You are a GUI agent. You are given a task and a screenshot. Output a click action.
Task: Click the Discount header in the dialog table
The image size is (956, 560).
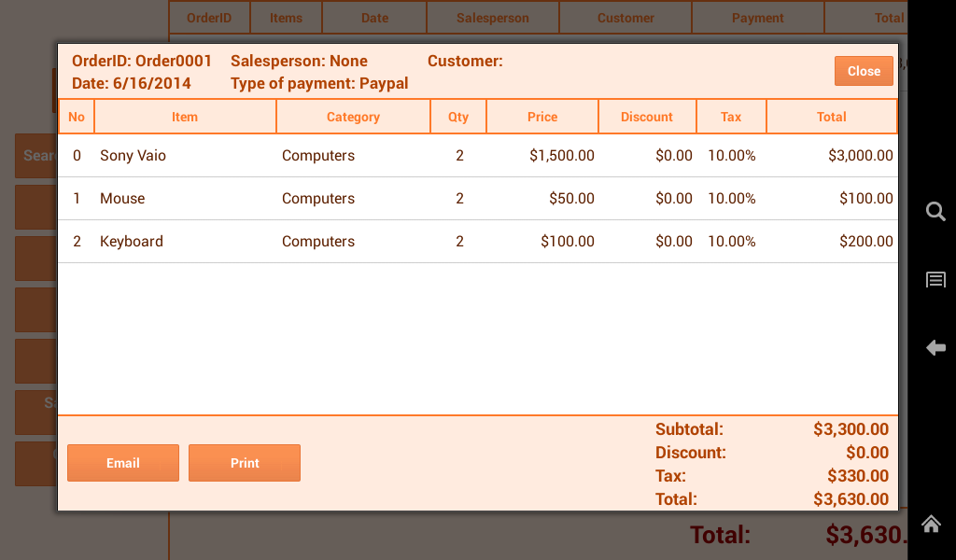pyautogui.click(x=647, y=116)
